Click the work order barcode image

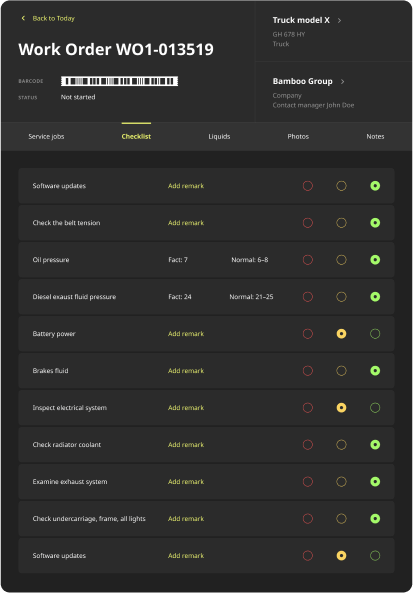click(120, 81)
